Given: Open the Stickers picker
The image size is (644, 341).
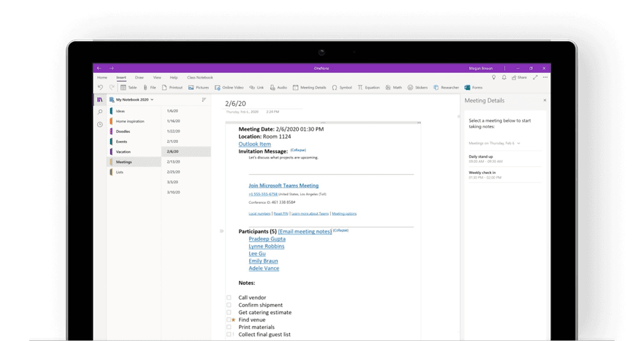Looking at the screenshot, I should point(418,87).
